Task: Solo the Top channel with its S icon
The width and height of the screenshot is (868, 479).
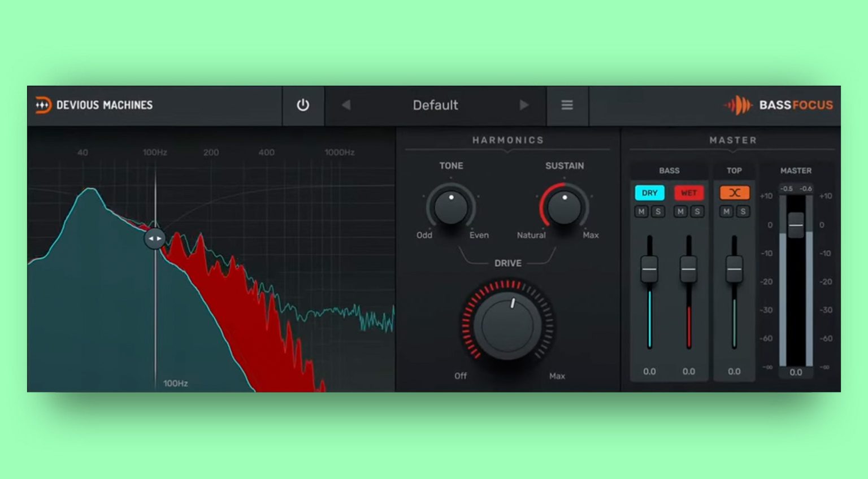Action: pos(742,211)
